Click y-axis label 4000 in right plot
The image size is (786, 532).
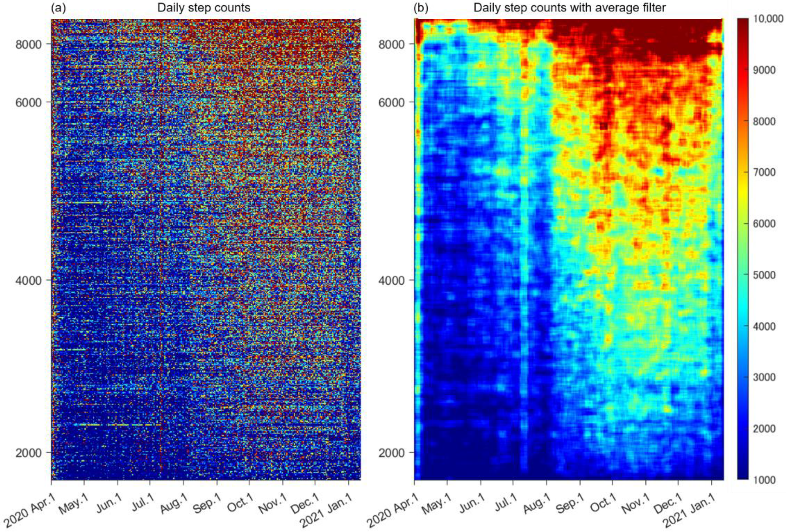click(x=391, y=280)
